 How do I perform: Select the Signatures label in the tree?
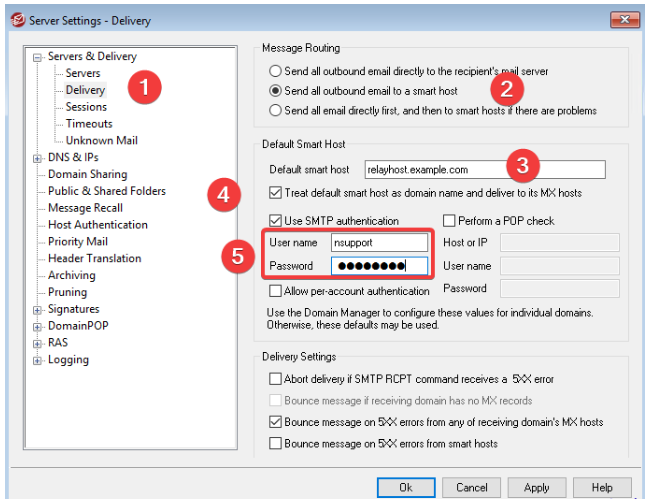[x=74, y=309]
